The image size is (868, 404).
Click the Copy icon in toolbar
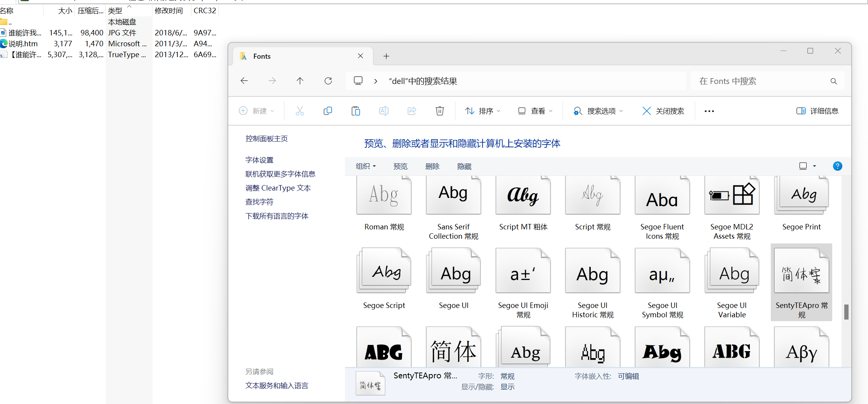tap(328, 111)
